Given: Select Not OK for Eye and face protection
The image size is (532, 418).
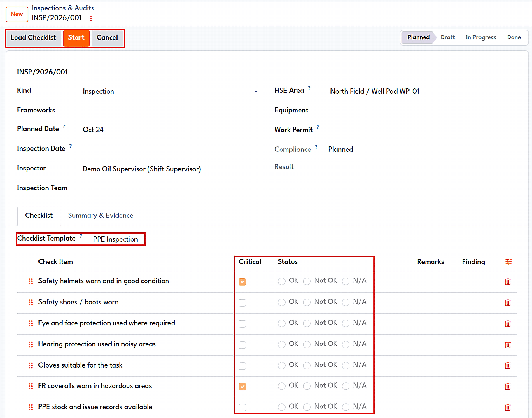Looking at the screenshot, I should tap(307, 323).
